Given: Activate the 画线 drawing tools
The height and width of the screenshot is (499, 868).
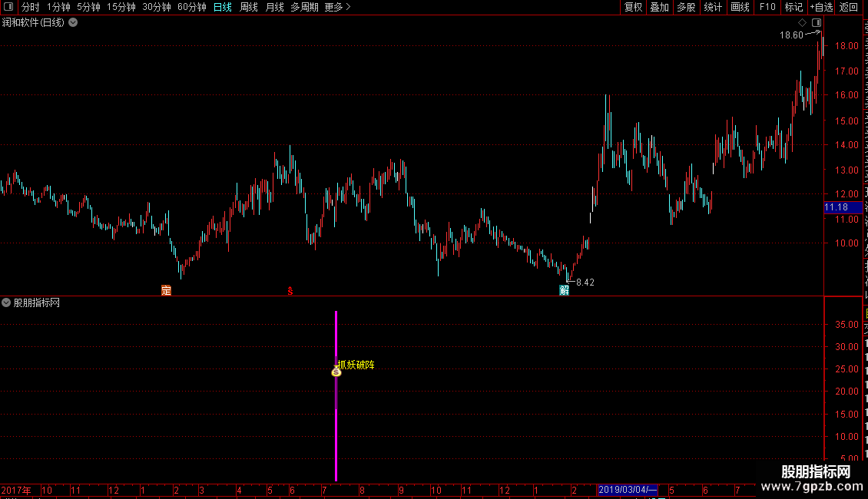Looking at the screenshot, I should pos(740,7).
